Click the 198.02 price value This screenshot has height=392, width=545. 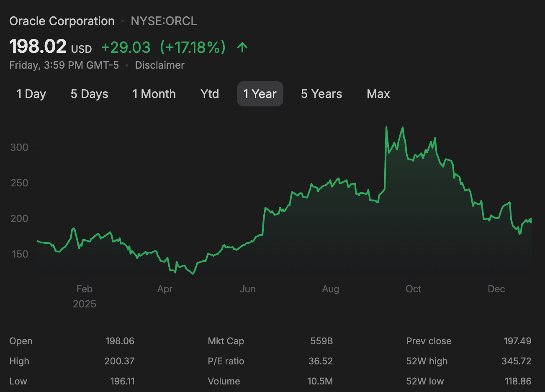[38, 46]
